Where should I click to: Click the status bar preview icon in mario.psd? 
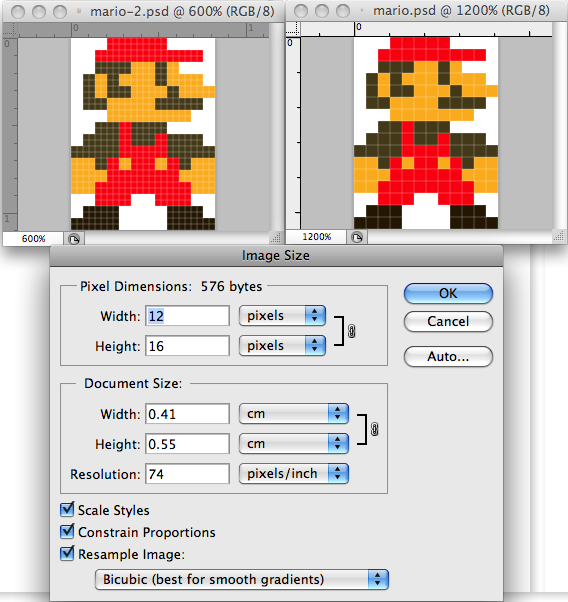[357, 237]
